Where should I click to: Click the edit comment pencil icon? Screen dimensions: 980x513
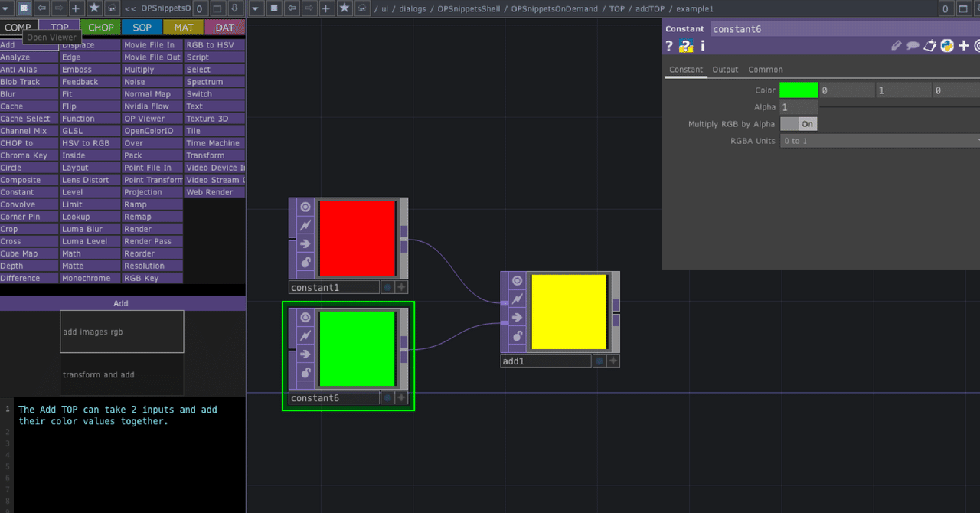pos(897,45)
